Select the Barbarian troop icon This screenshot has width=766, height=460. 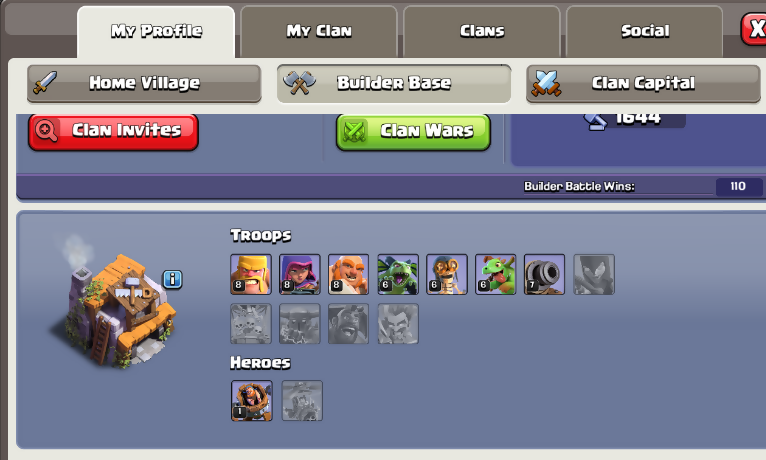coord(251,274)
